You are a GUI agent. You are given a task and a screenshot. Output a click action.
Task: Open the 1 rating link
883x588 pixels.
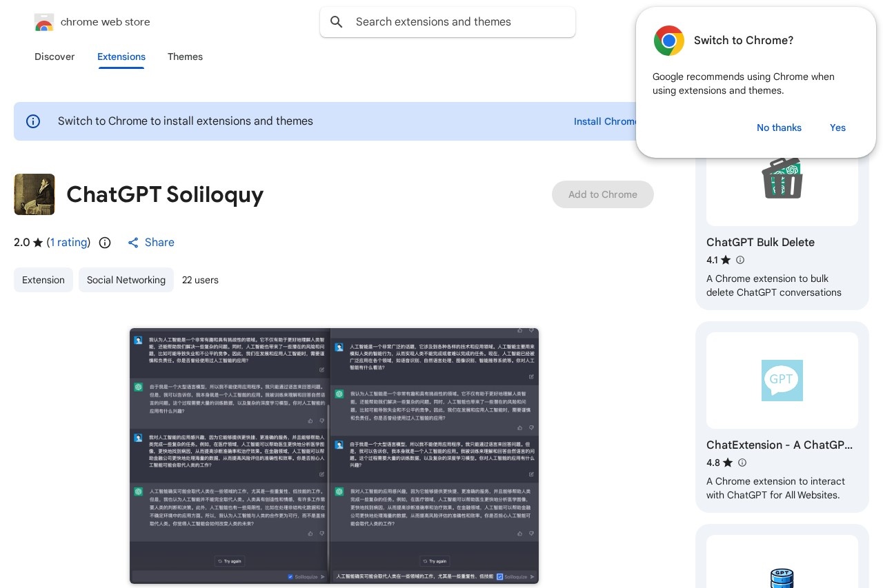(x=69, y=243)
